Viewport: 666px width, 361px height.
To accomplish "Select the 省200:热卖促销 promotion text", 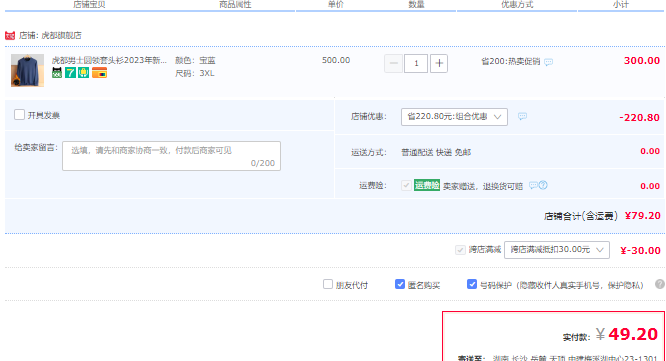I will pos(511,62).
